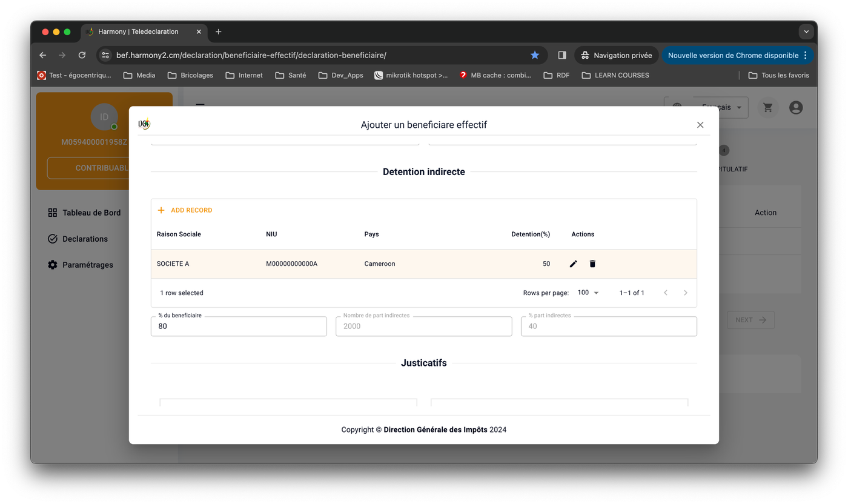Click the % part indirectes field
This screenshot has height=504, width=848.
(609, 326)
